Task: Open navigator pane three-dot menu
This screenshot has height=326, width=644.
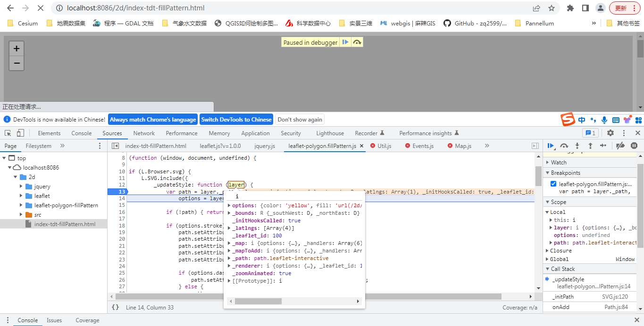Action: 100,146
